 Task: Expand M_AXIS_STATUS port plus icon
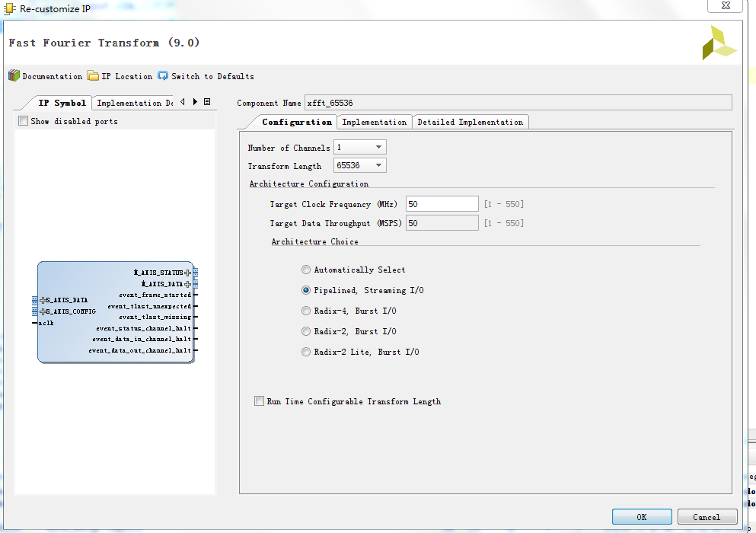pos(188,273)
